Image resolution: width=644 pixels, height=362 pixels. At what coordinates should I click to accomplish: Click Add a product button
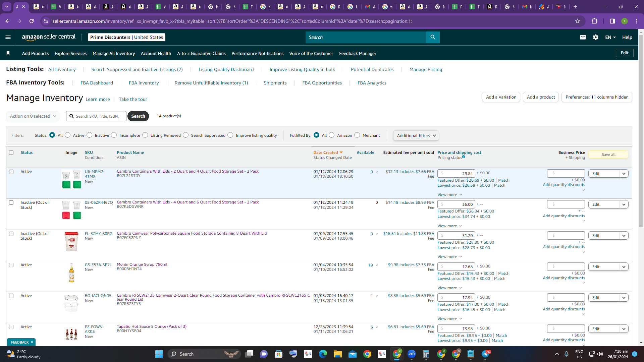541,97
